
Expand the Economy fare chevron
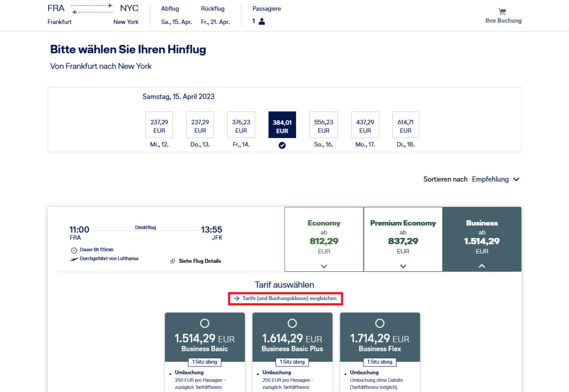coord(324,266)
